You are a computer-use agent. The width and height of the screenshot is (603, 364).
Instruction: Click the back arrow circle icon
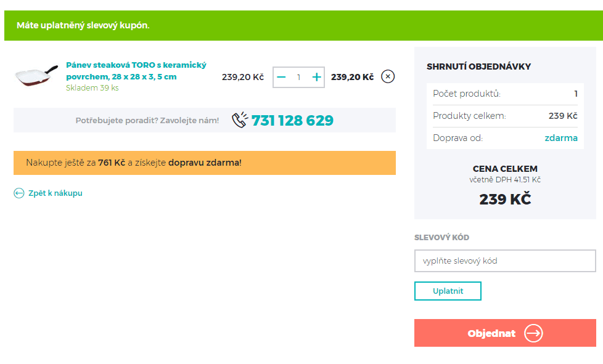[19, 193]
